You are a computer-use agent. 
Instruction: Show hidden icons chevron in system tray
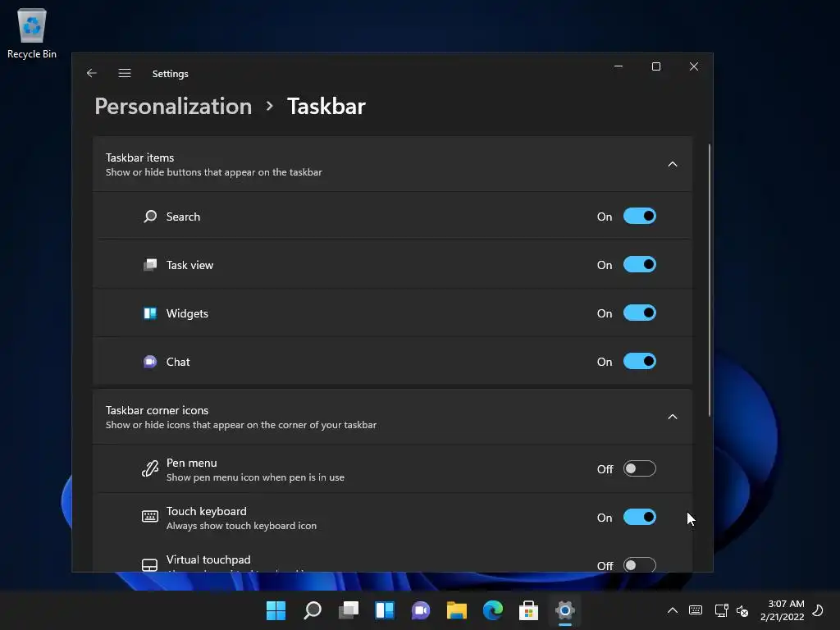click(x=673, y=610)
